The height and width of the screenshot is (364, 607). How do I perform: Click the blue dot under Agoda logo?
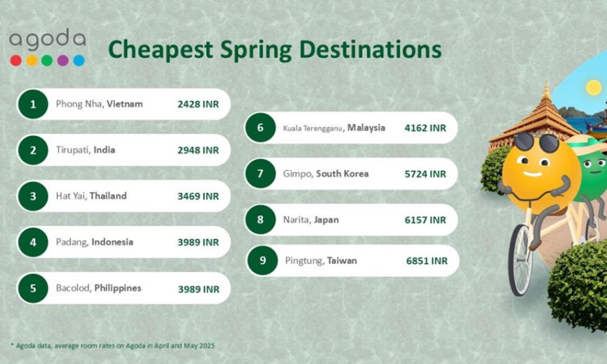click(79, 61)
